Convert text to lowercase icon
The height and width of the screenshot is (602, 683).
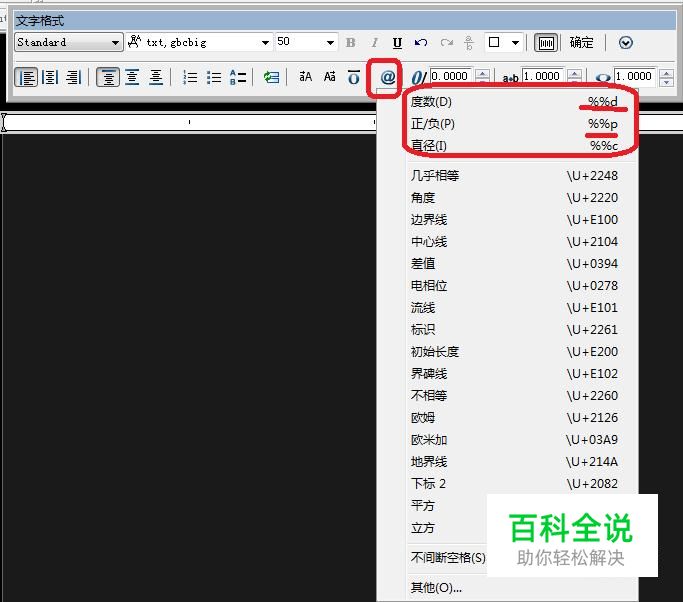(330, 77)
